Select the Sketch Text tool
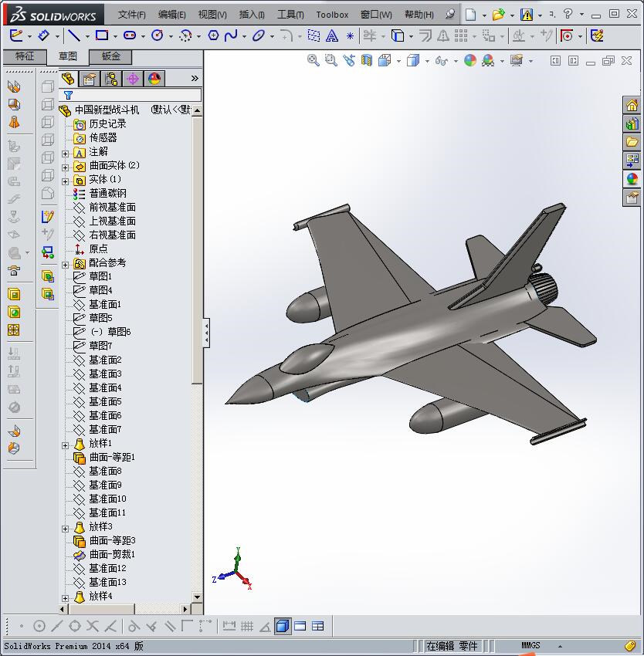 coord(332,36)
